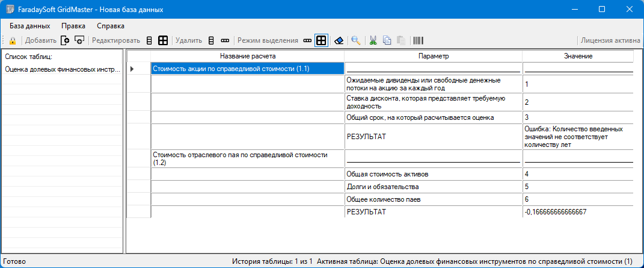Click the add table icon after Добавить
This screenshot has width=644, height=268.
click(x=66, y=41)
